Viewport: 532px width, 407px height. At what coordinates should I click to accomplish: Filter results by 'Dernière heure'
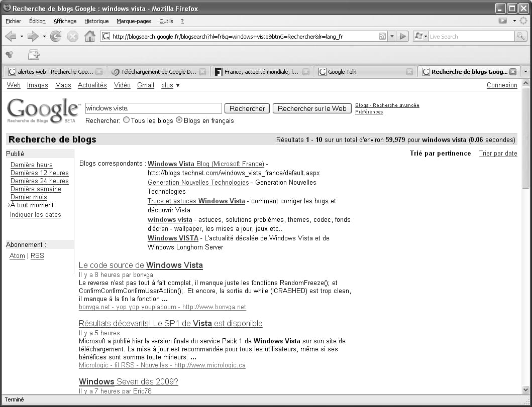pyautogui.click(x=32, y=165)
